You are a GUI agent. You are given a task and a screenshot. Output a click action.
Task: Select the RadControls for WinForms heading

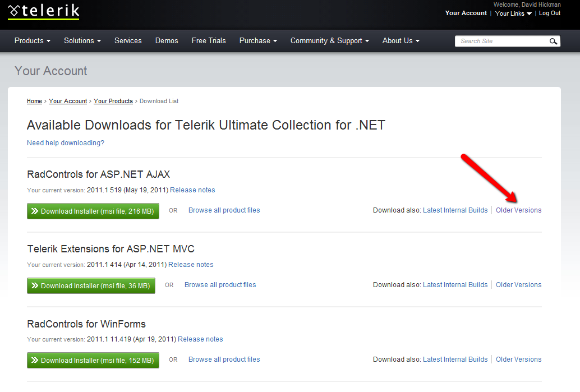click(86, 324)
